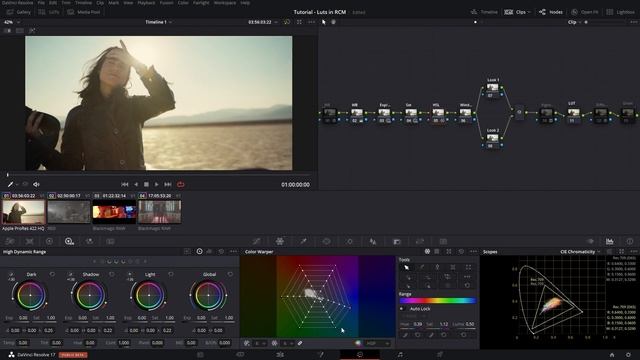Go to the Fairlight page tab
Screen dimensions: 640x360
click(x=400, y=355)
